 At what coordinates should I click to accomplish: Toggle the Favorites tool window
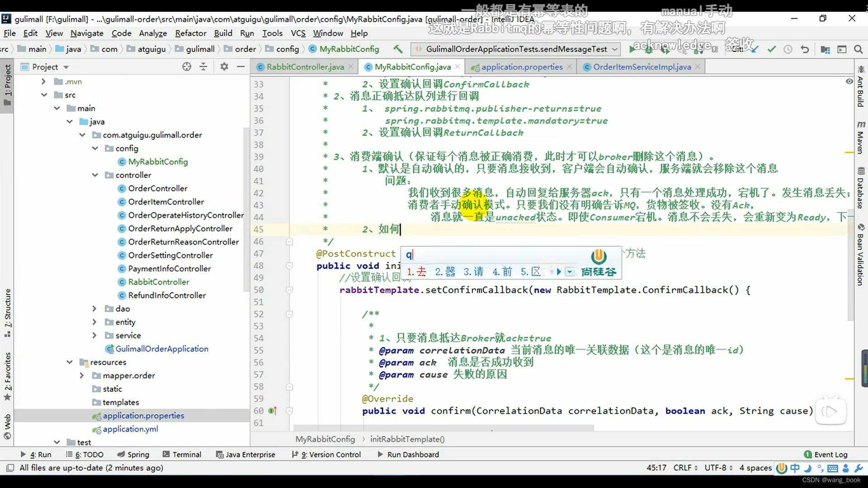coord(7,376)
